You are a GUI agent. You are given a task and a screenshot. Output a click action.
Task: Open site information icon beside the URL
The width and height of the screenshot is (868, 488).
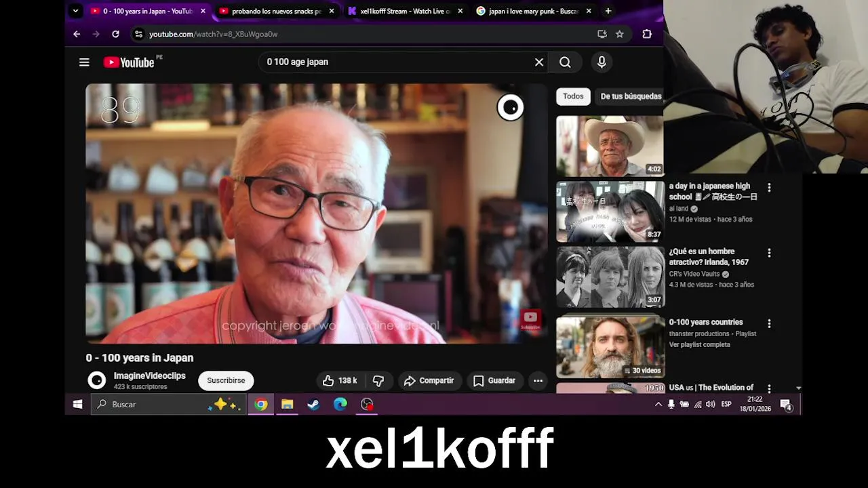[x=138, y=34]
